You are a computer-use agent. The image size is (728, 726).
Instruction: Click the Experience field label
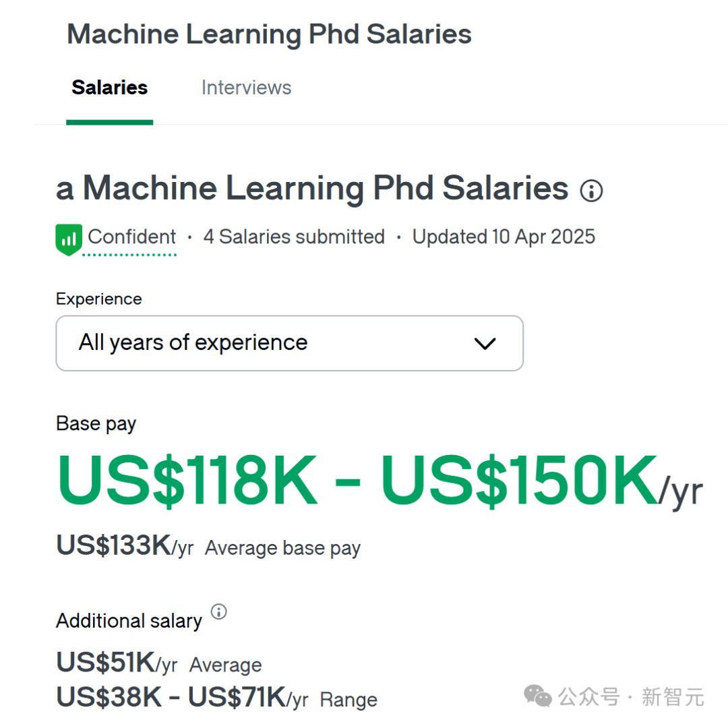point(99,299)
